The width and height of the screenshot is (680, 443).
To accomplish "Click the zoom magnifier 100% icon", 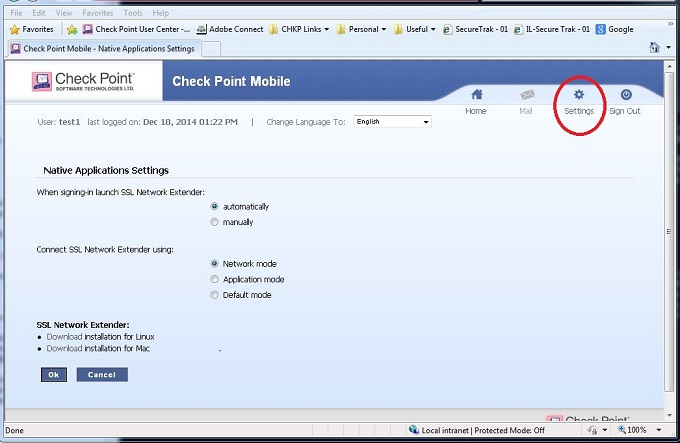I will (622, 430).
